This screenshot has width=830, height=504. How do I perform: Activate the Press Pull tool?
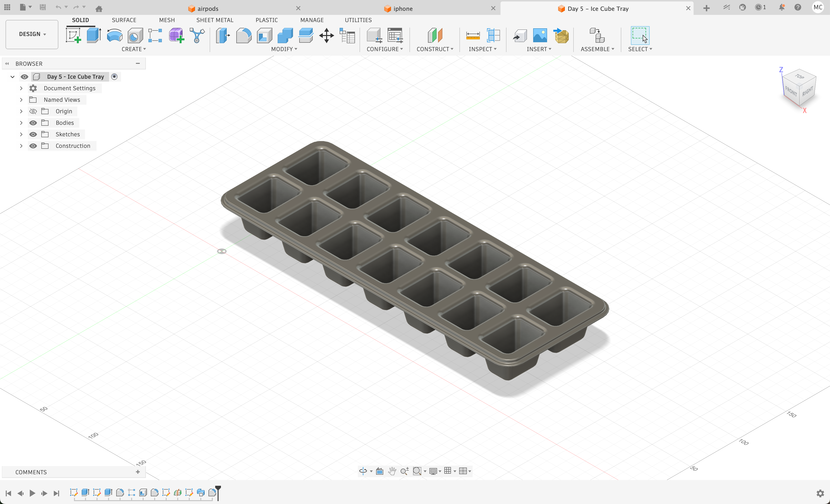coord(223,35)
